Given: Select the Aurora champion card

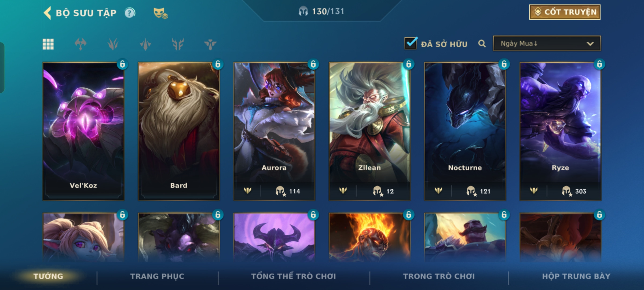Looking at the screenshot, I should pos(274,131).
